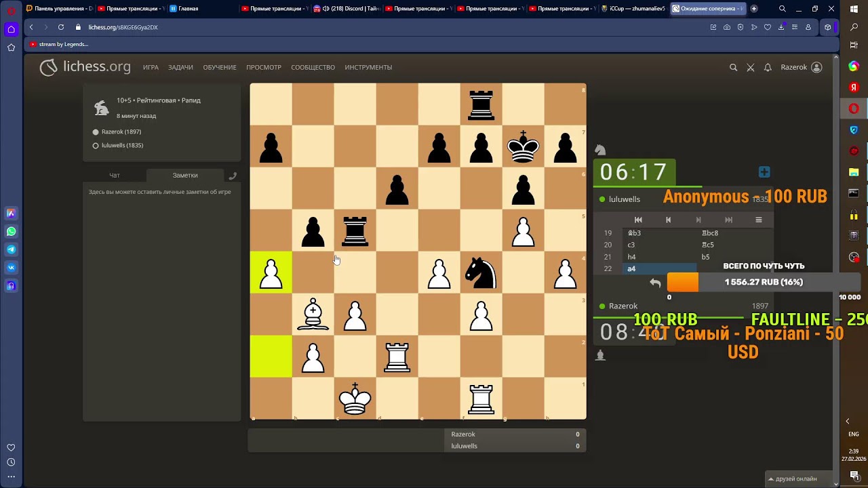Switch to the Главная browser tab
Screen dimensions: 868x488
(x=201, y=9)
